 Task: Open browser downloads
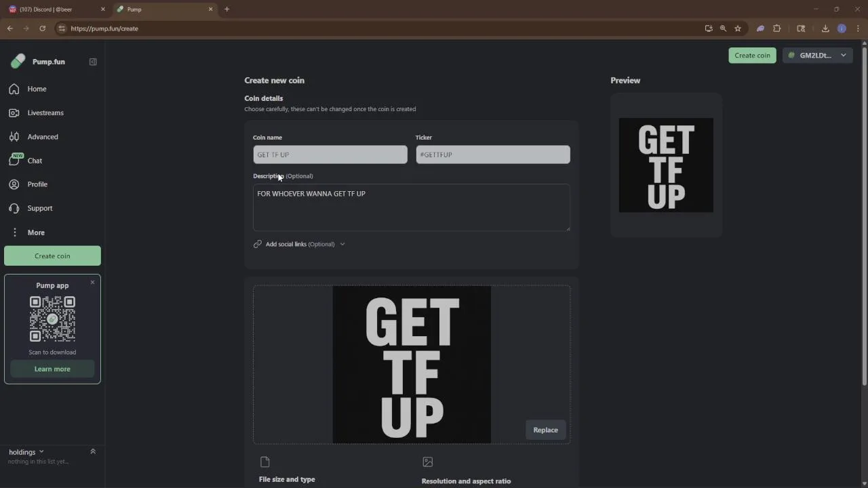click(825, 28)
